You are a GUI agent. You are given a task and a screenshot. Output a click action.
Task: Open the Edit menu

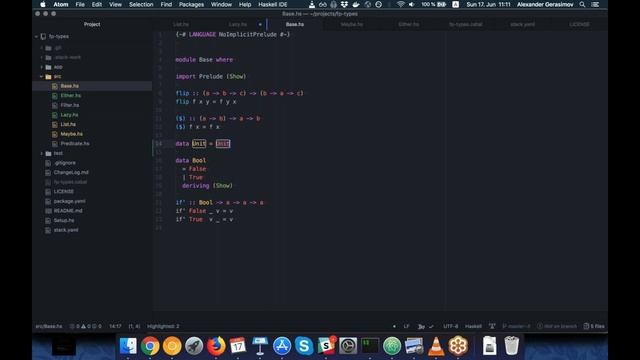[x=97, y=4]
